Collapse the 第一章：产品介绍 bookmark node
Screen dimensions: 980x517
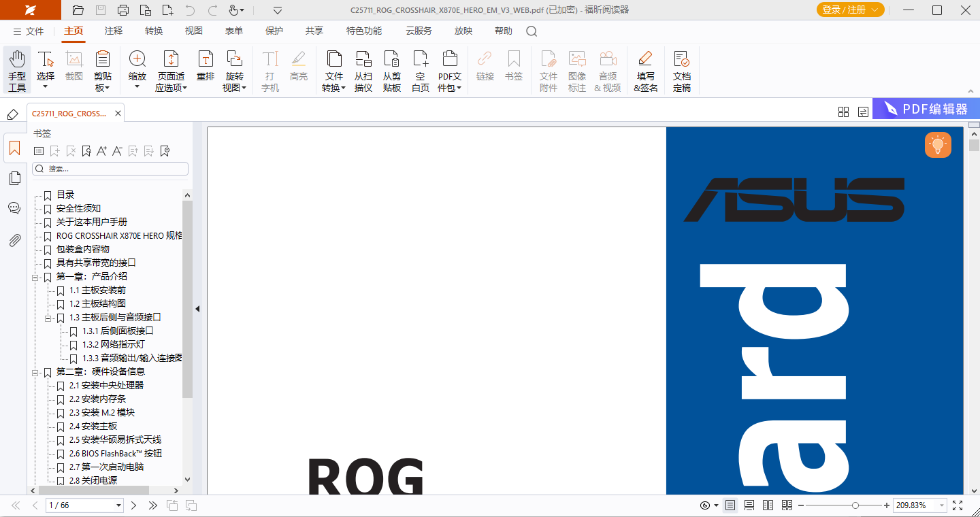click(35, 277)
